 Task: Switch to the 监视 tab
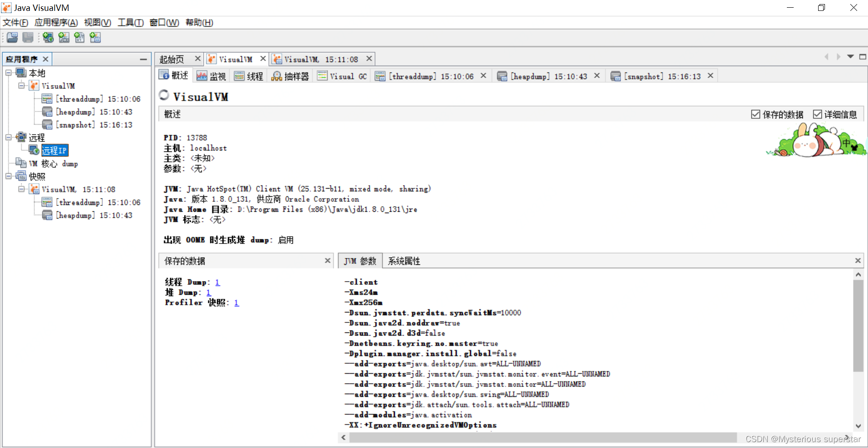pos(212,76)
